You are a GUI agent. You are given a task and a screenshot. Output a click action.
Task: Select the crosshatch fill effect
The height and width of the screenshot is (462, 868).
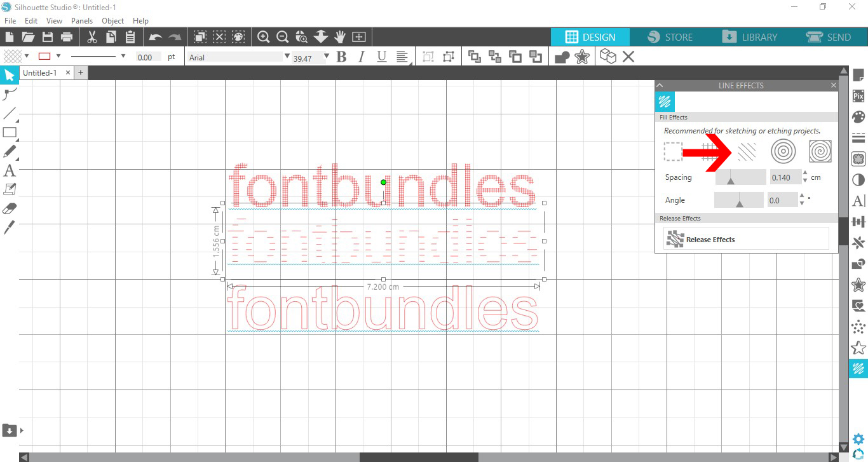click(x=710, y=151)
